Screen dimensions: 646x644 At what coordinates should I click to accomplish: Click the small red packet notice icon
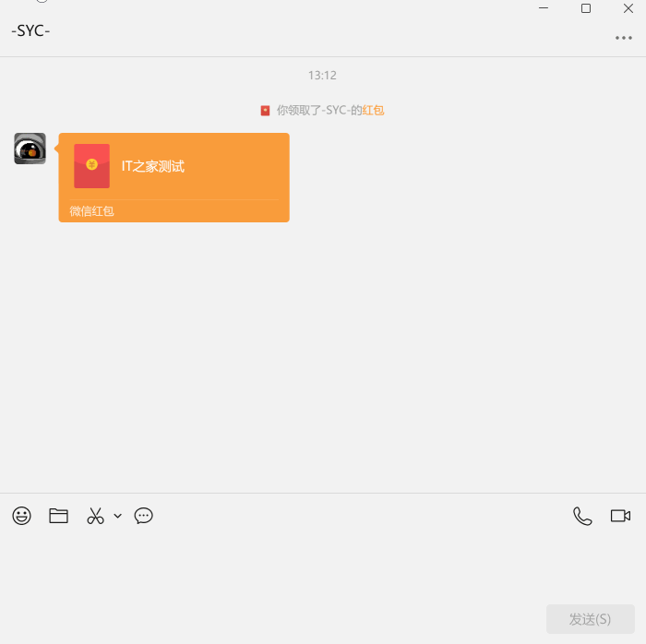tap(266, 111)
